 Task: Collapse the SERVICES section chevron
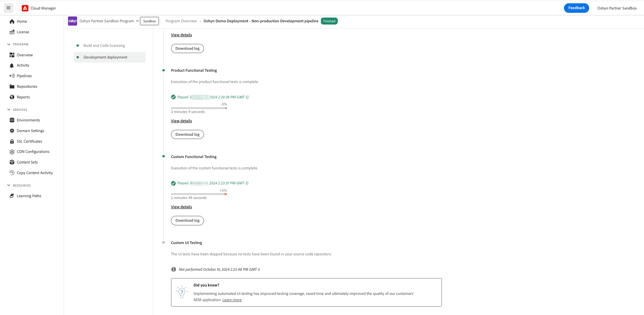(x=9, y=109)
